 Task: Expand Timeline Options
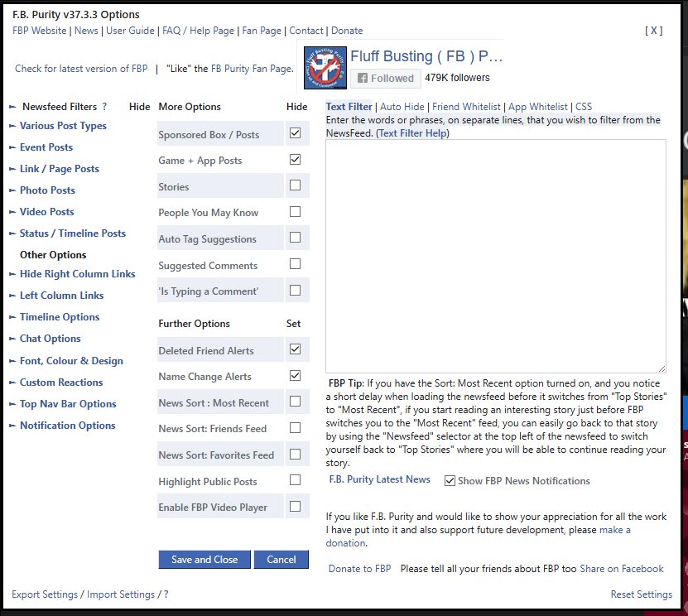tap(55, 317)
